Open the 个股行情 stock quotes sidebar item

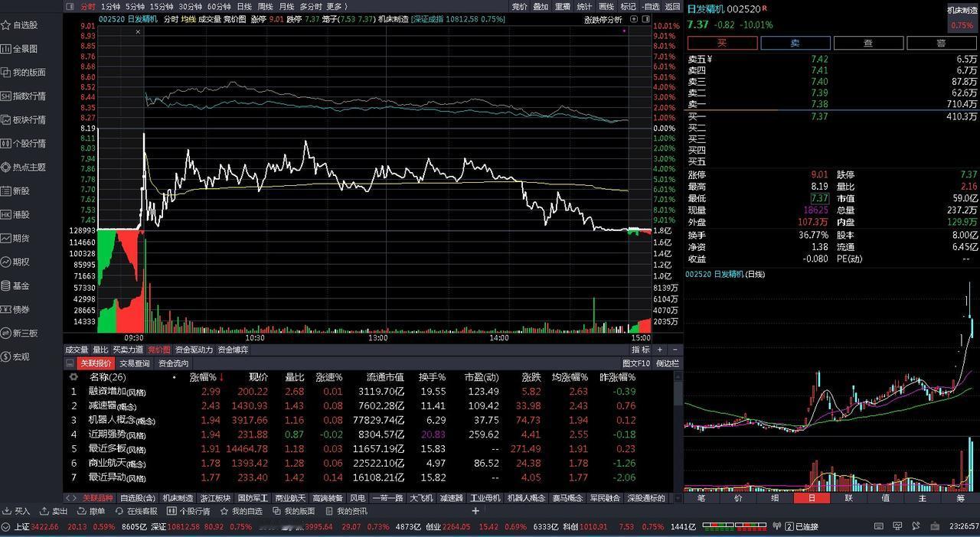(23, 144)
